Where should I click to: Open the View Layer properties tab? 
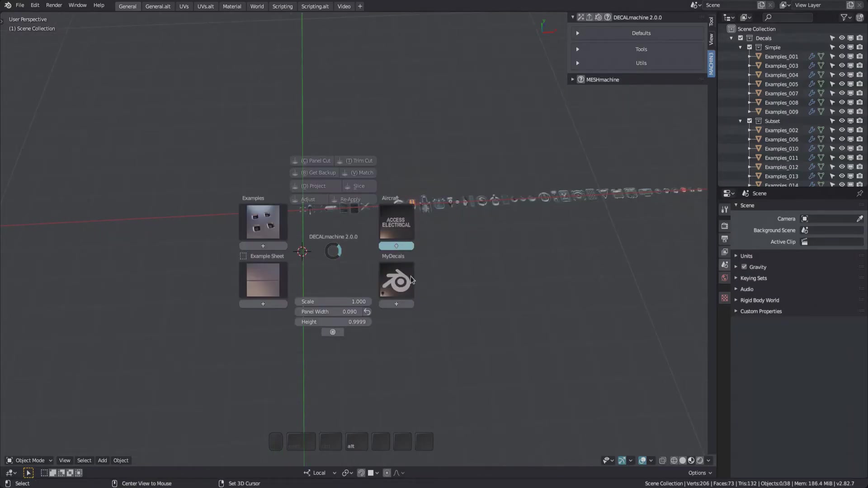point(725,251)
